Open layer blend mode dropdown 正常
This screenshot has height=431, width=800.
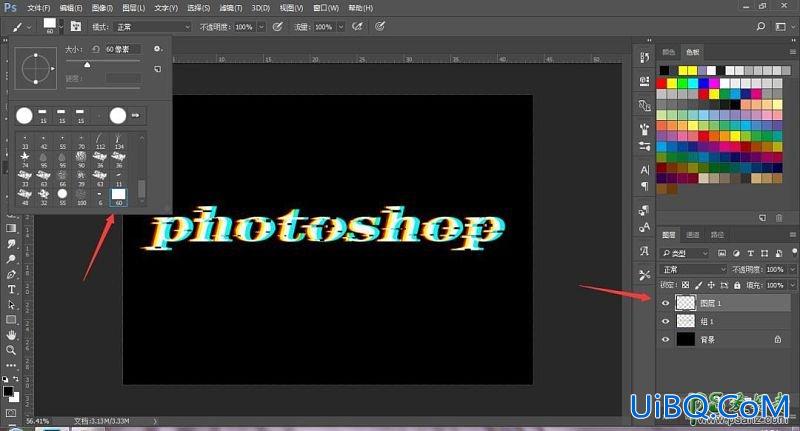point(694,269)
